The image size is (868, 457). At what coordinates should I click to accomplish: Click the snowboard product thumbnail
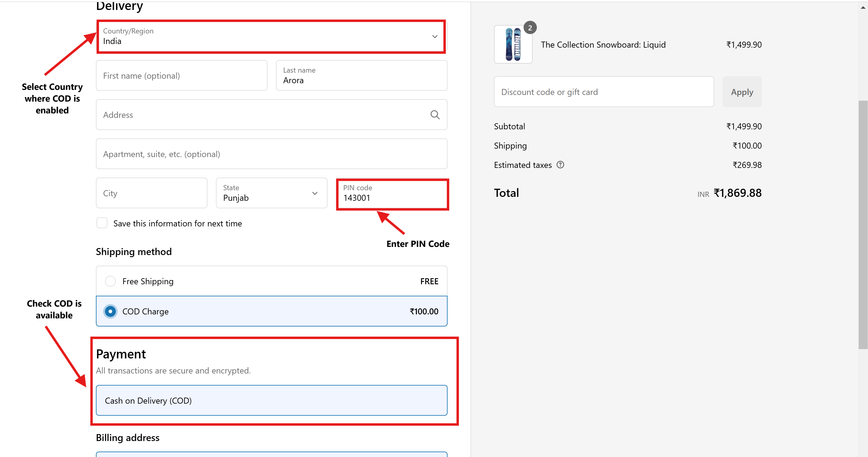tap(513, 44)
